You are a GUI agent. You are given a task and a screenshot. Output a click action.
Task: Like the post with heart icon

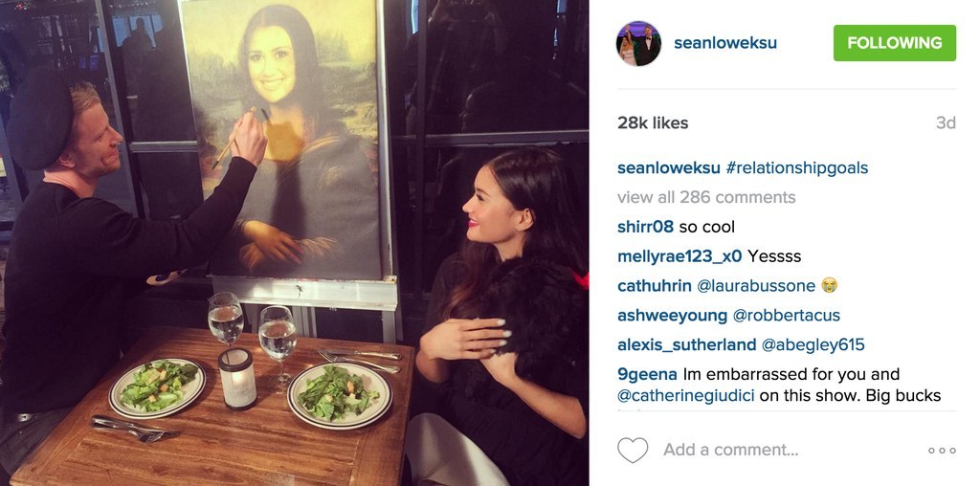(x=633, y=450)
